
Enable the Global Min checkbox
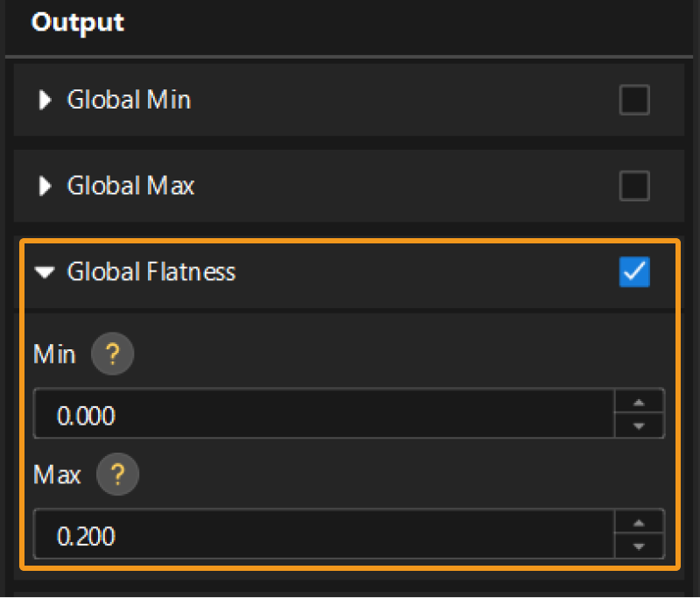click(x=633, y=100)
